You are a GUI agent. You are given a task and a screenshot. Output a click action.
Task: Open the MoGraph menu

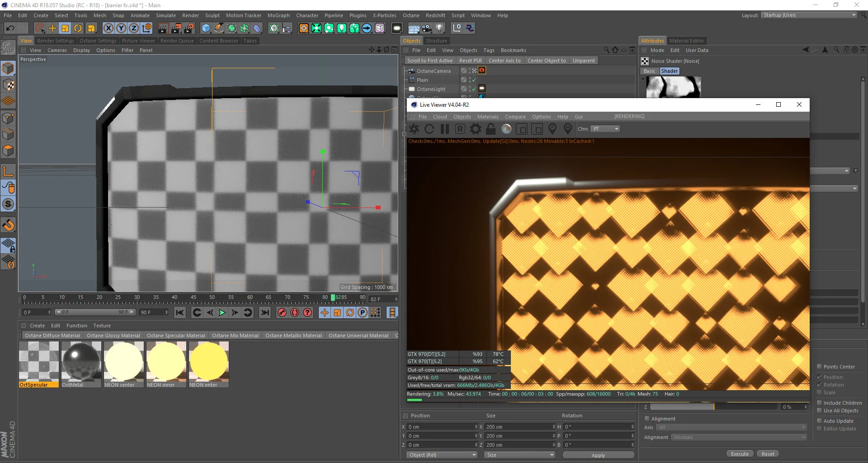pyautogui.click(x=278, y=15)
